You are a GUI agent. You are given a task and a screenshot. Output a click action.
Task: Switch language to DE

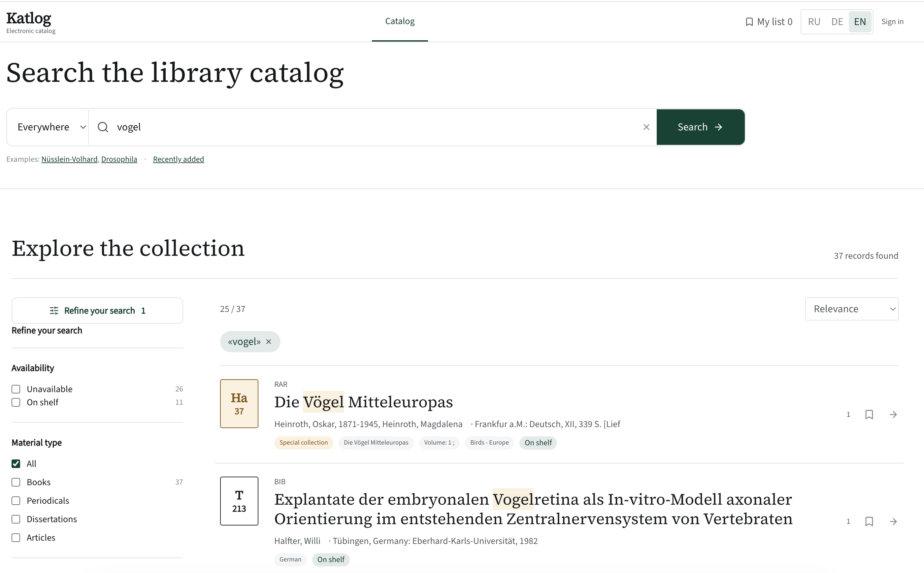tap(837, 22)
